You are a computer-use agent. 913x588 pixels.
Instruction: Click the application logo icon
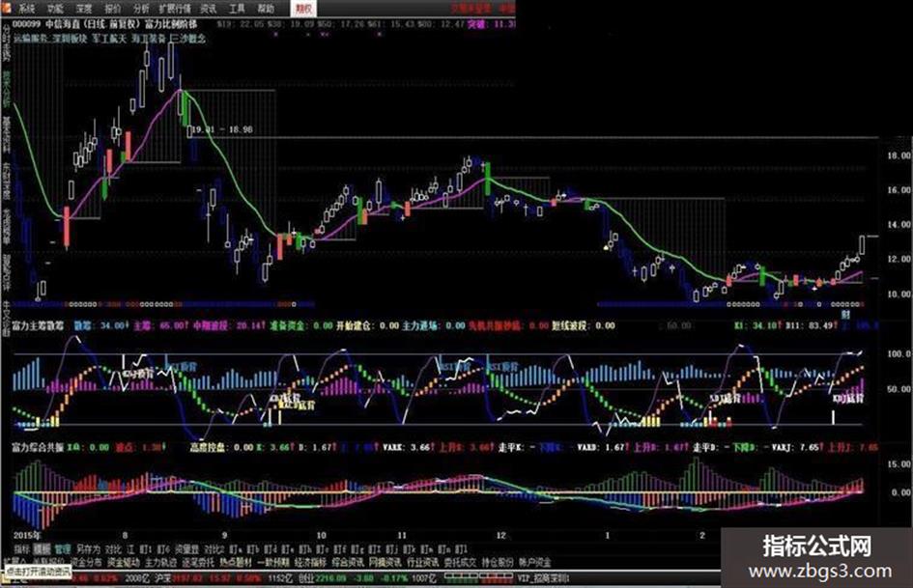tap(6, 8)
